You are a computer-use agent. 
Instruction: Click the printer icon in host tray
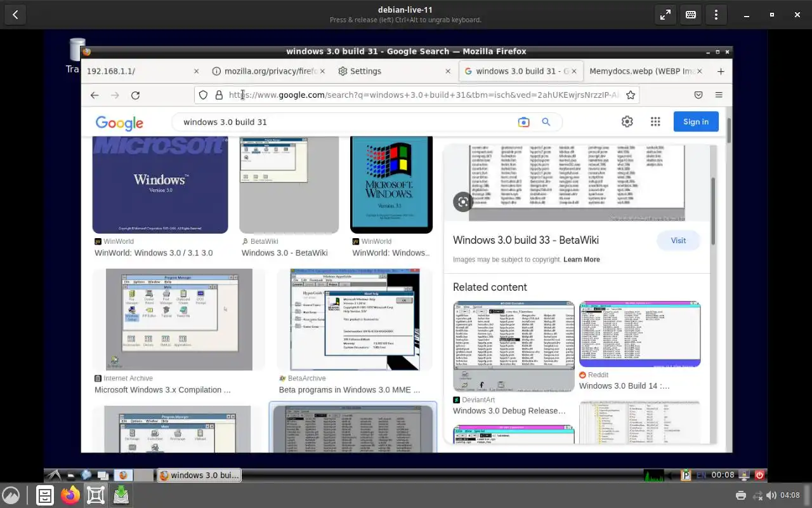740,495
